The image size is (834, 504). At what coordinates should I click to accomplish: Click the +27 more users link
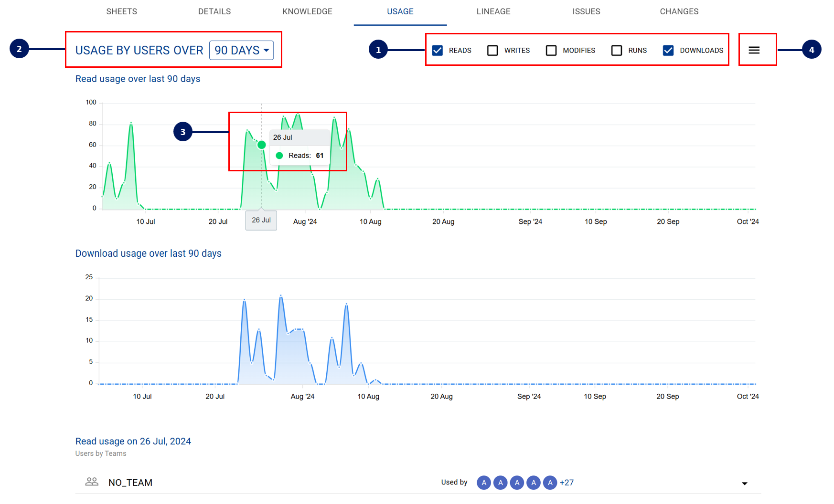tap(567, 483)
